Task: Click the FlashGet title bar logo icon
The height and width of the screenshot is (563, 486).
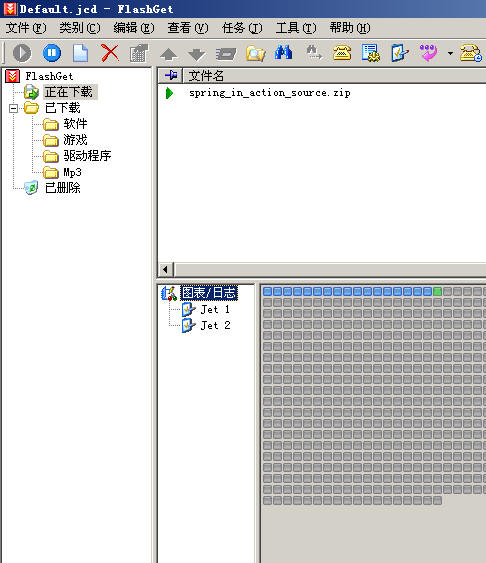Action: click(10, 9)
